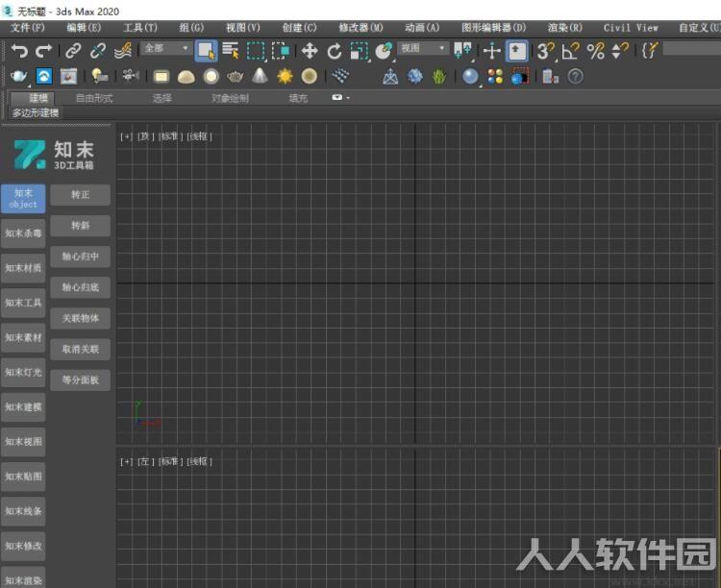Open top viewport [线框] shading menu
This screenshot has height=588, width=721.
click(x=199, y=136)
